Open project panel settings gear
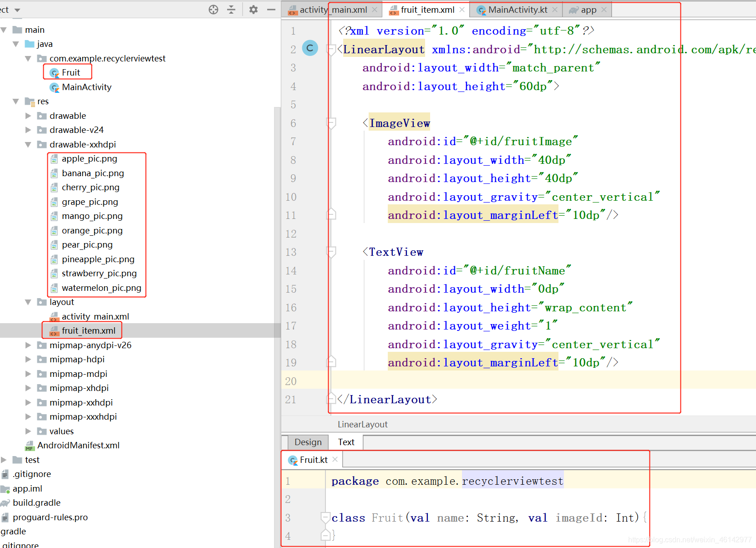This screenshot has height=548, width=756. pos(254,10)
